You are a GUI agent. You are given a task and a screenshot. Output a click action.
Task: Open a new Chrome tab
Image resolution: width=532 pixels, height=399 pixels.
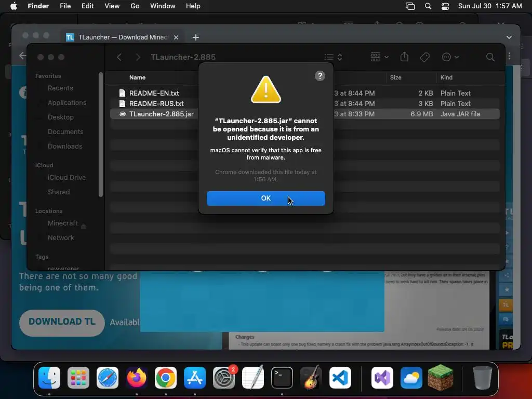(196, 37)
